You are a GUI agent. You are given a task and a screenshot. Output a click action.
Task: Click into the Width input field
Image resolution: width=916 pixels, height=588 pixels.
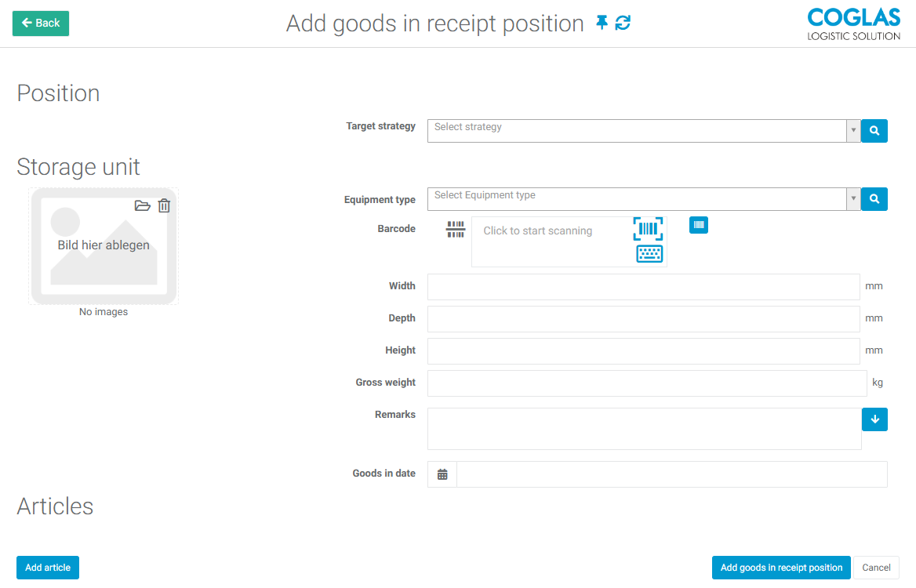(x=643, y=287)
